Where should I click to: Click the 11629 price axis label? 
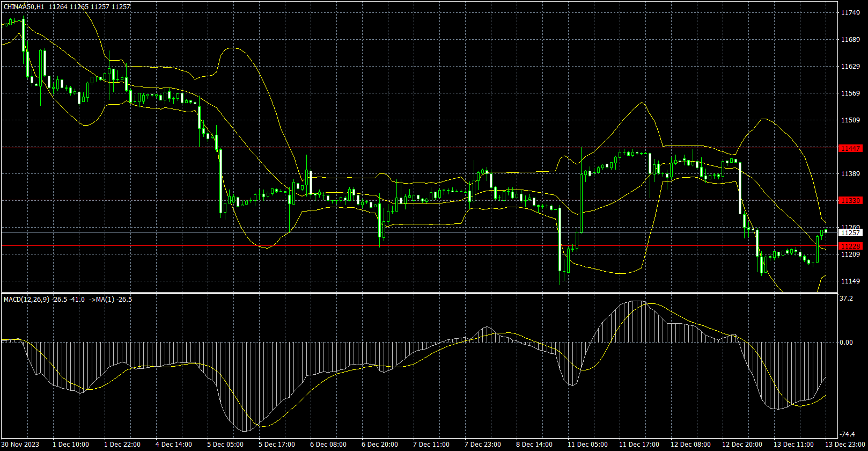point(851,66)
